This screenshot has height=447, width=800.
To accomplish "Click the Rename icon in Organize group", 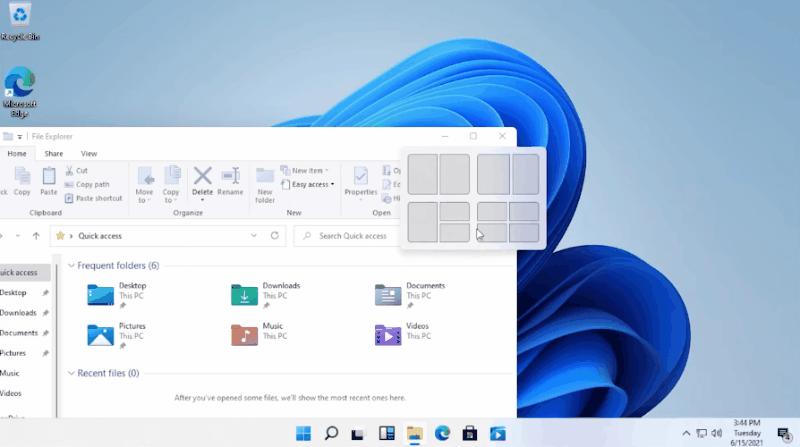I will click(x=230, y=181).
